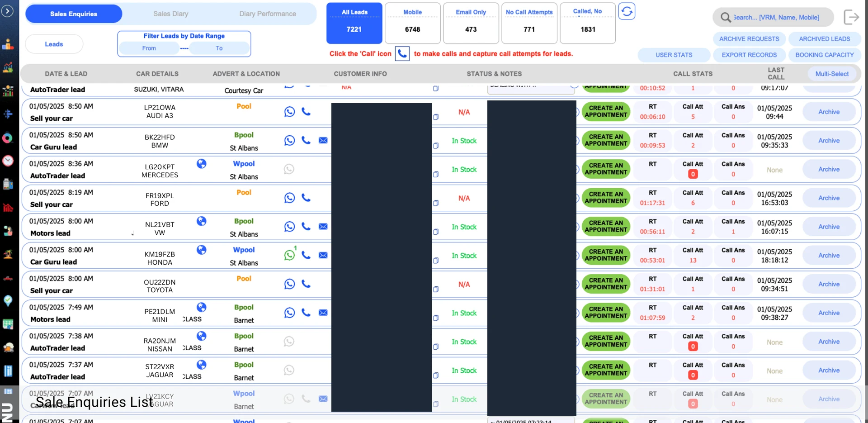The width and height of the screenshot is (868, 423).
Task: Click EXPORT RECORDS
Action: (x=749, y=55)
